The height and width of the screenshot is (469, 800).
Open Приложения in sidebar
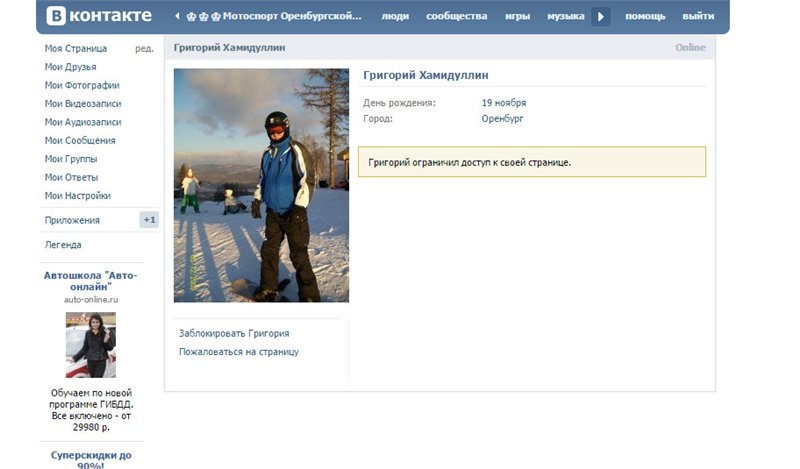pos(72,220)
